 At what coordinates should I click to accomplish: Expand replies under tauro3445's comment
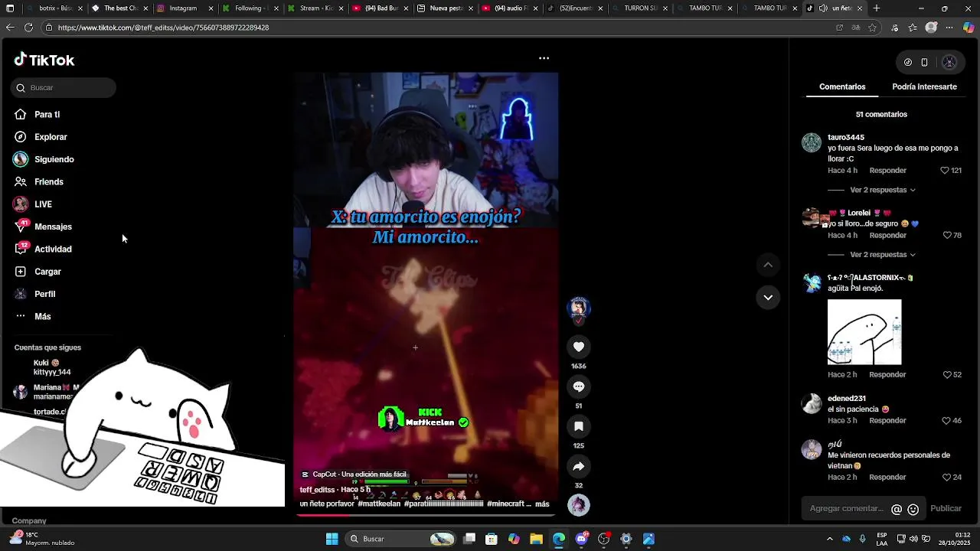tap(883, 190)
